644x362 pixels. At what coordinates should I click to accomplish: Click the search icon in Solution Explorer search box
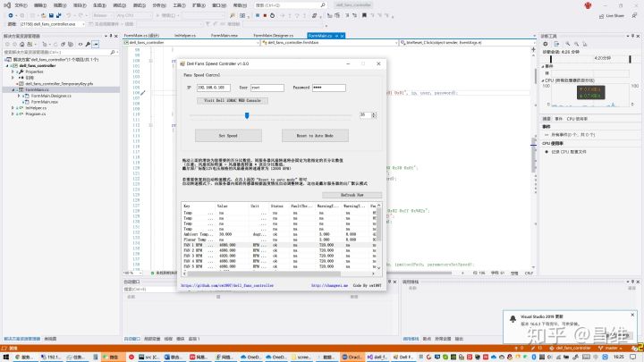point(112,52)
